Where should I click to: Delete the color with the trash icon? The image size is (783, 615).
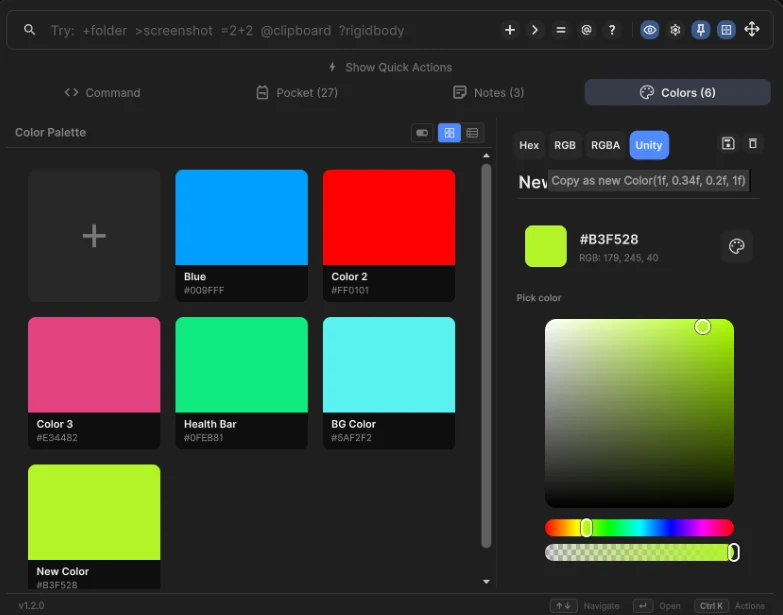(753, 144)
